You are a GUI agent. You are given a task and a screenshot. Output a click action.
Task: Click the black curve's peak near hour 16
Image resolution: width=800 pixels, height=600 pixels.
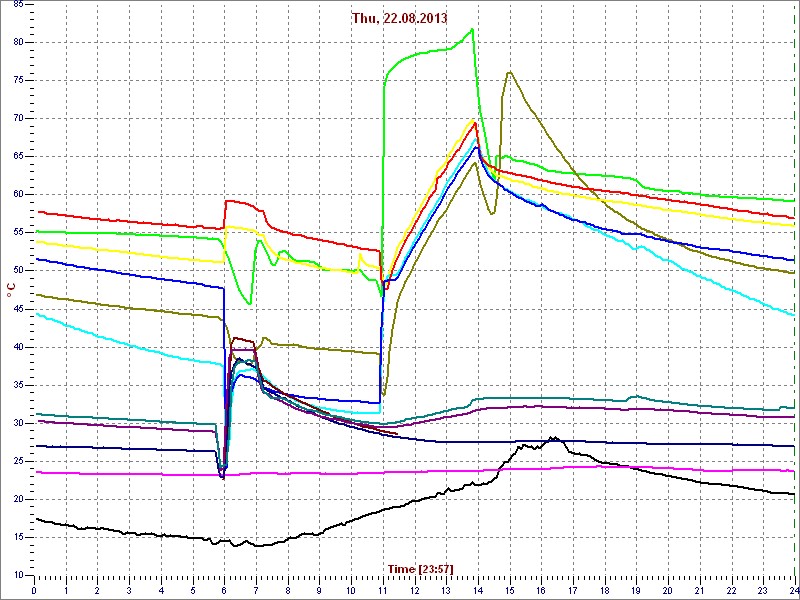552,438
